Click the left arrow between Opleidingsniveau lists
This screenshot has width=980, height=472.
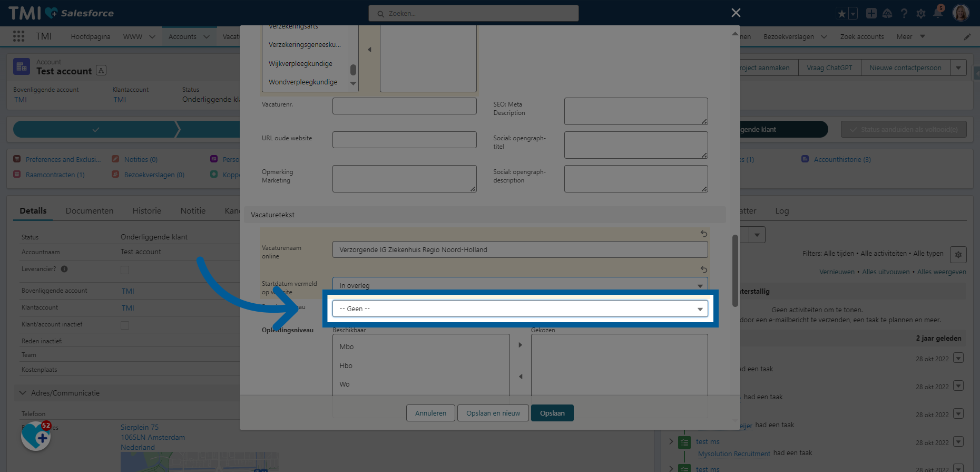(520, 377)
